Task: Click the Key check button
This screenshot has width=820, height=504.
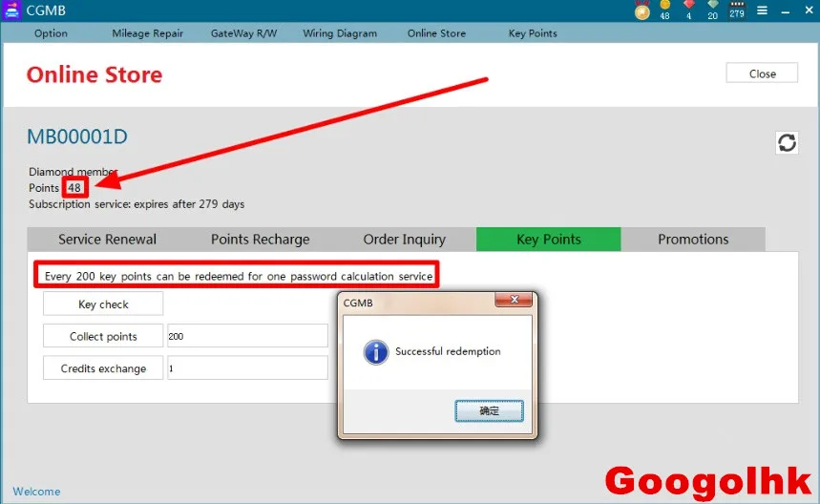Action: point(103,304)
